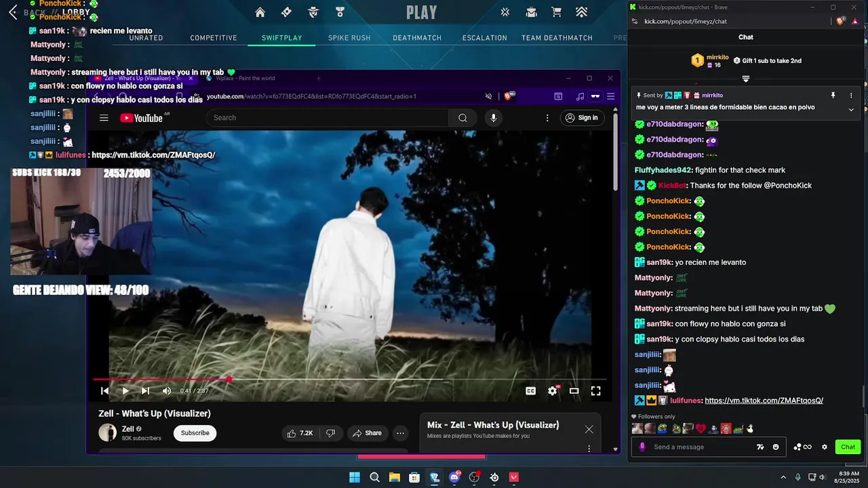
Task: Show hidden tray icons chevron
Action: [x=783, y=477]
